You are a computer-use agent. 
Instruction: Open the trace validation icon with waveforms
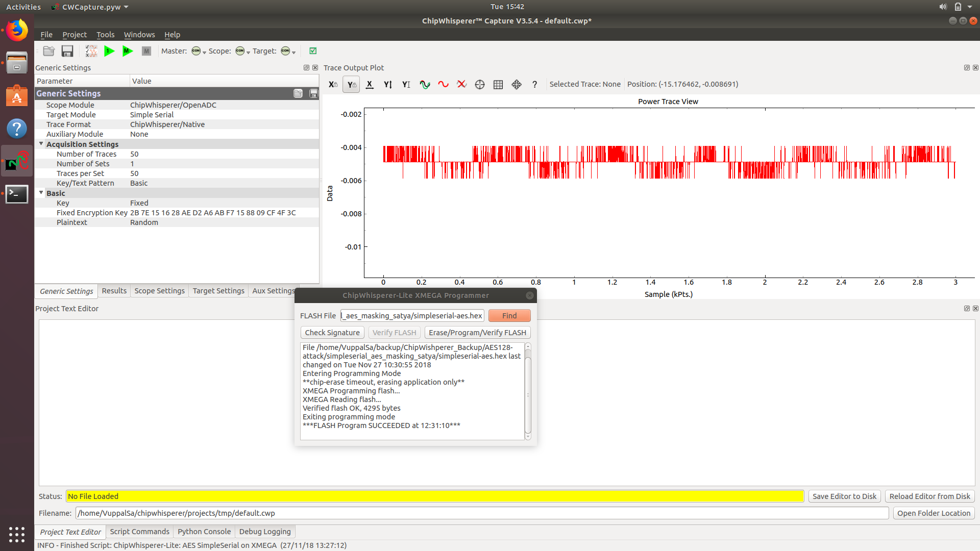91,51
